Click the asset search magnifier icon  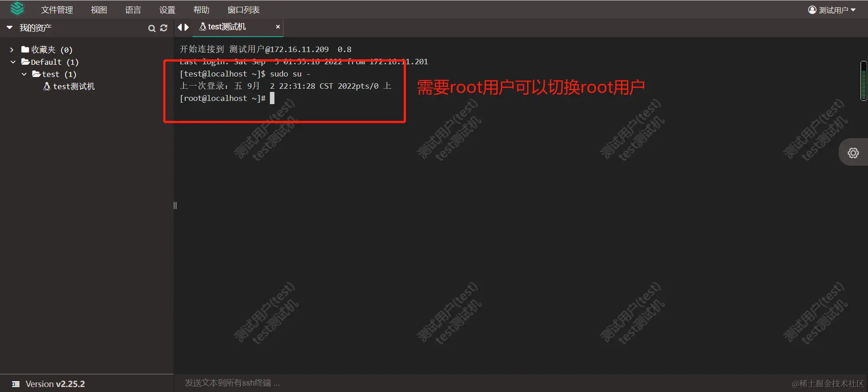click(152, 28)
